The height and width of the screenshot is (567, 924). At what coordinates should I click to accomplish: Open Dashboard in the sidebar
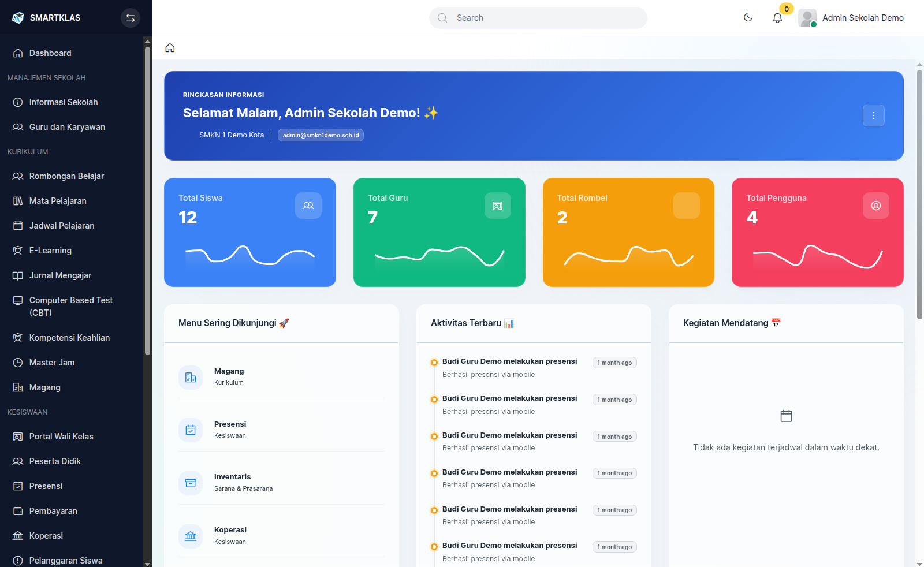tap(72, 53)
